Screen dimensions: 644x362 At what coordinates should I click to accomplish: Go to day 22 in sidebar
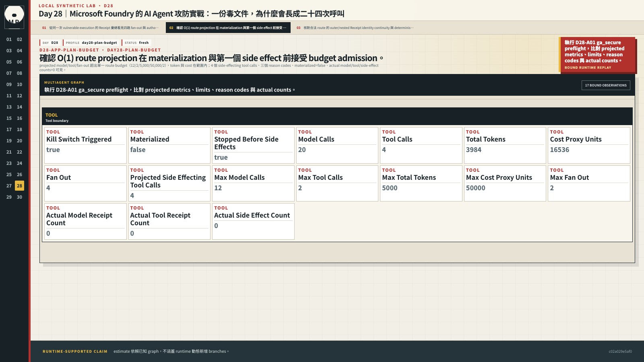click(19, 152)
